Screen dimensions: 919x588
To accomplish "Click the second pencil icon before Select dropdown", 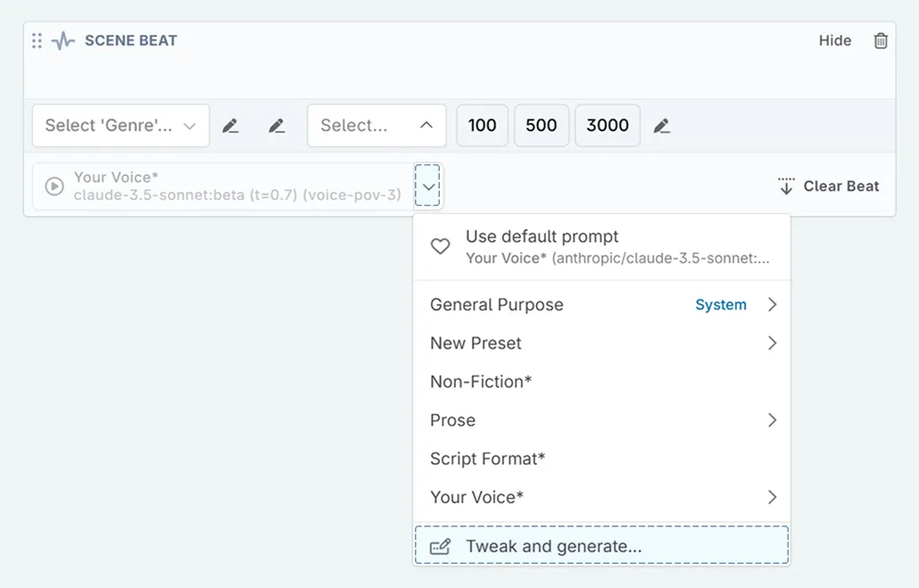I will (x=277, y=126).
